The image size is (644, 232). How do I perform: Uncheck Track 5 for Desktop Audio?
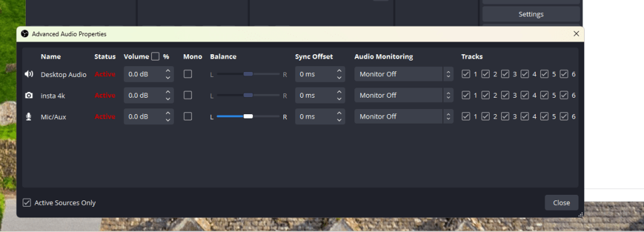544,74
